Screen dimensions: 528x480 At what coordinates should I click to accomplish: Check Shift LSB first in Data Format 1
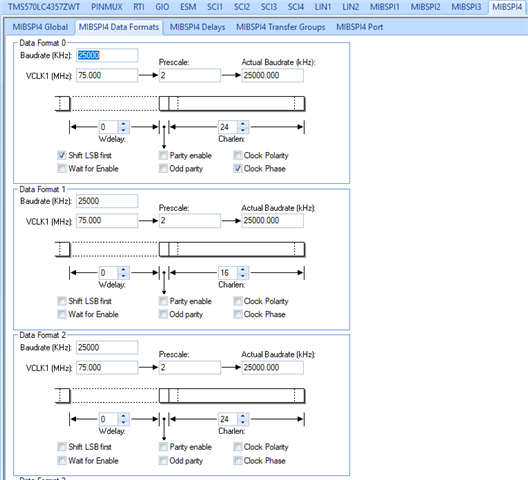coord(62,301)
